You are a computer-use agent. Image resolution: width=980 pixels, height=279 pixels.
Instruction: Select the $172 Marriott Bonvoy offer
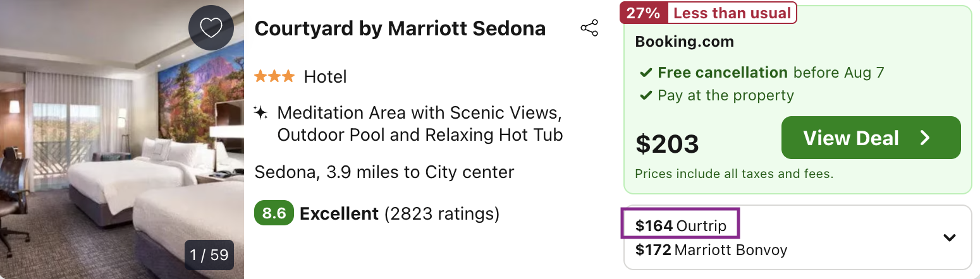click(x=711, y=250)
